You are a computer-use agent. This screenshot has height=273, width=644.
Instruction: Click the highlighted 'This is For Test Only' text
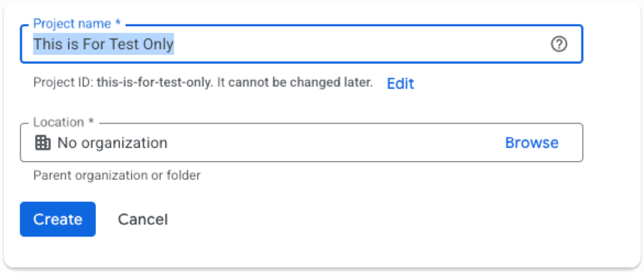point(104,44)
